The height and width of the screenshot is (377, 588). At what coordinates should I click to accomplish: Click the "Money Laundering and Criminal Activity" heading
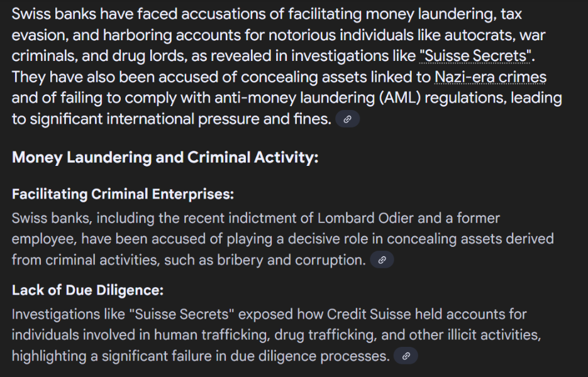[x=165, y=157]
